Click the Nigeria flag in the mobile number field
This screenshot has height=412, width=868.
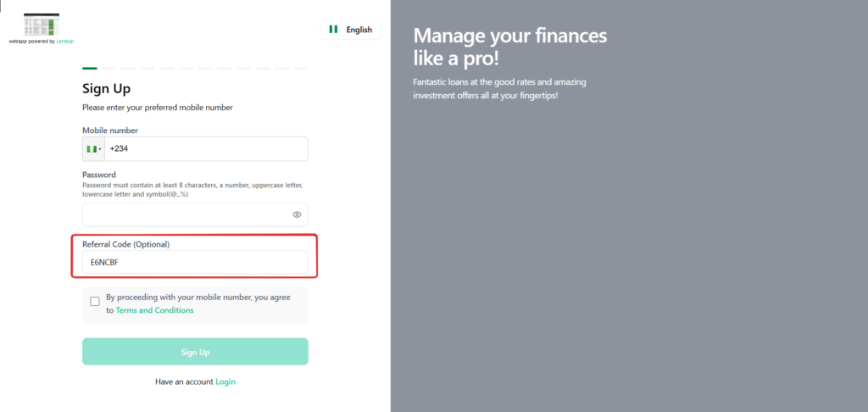91,149
